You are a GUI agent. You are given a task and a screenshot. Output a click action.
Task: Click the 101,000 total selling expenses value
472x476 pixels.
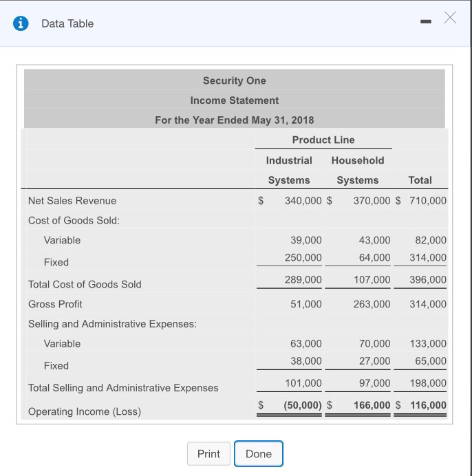click(303, 383)
